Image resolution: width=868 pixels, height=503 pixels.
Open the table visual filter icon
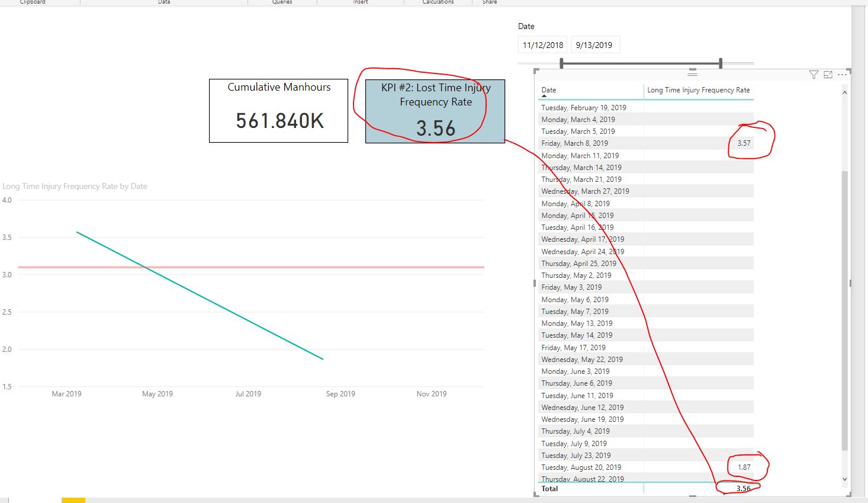click(x=814, y=75)
